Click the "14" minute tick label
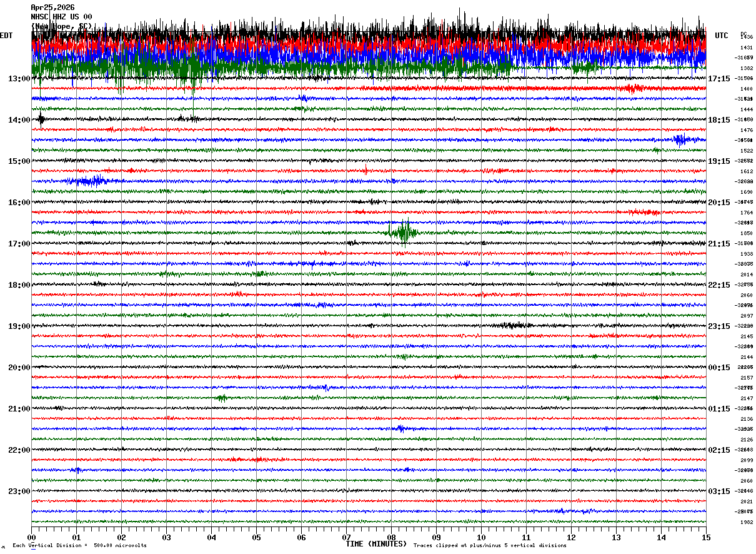 (x=661, y=538)
